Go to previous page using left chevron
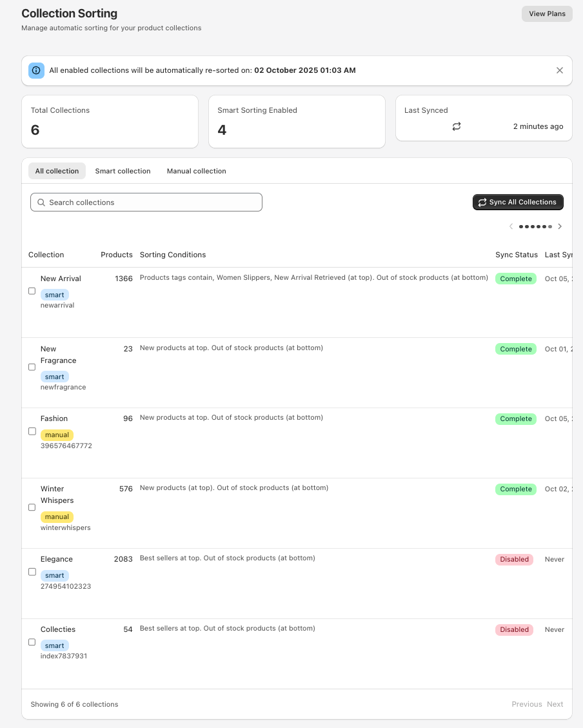 [x=511, y=226]
